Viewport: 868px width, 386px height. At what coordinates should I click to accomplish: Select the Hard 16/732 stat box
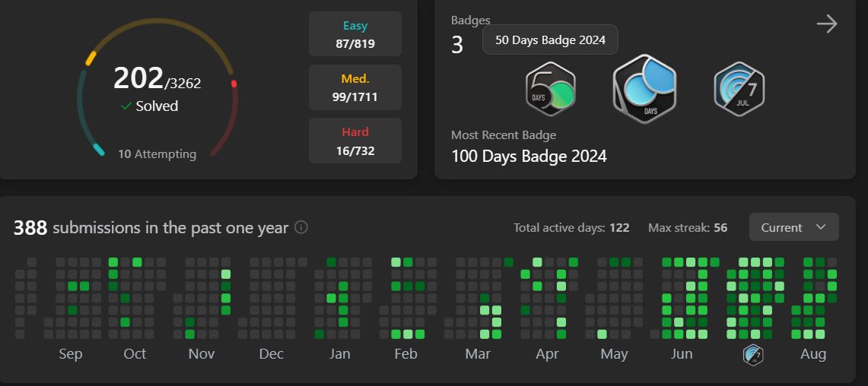355,141
